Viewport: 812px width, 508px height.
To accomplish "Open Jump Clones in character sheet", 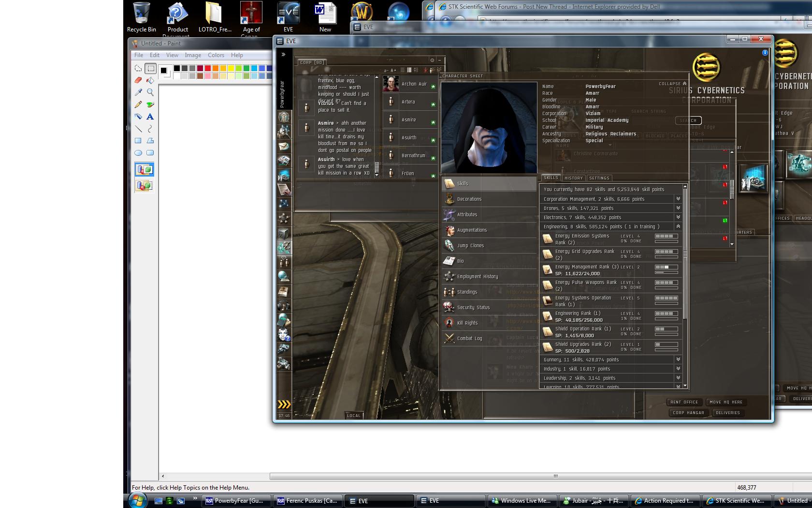I will 489,245.
